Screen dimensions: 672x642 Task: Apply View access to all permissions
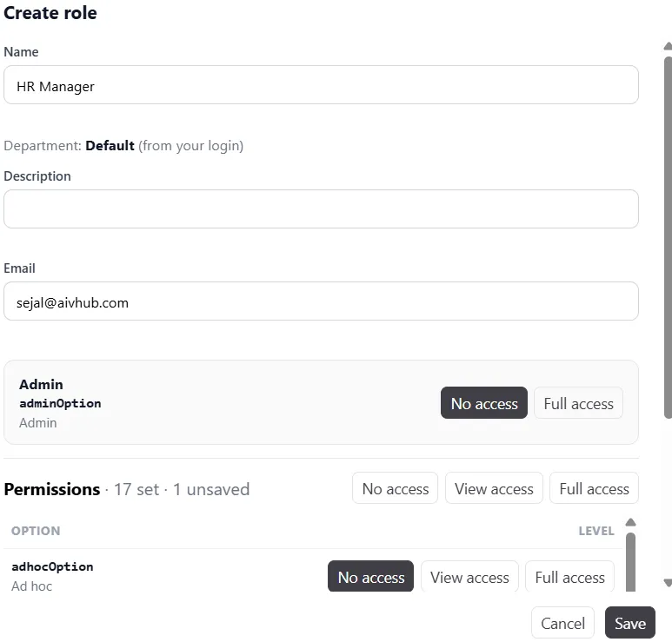click(x=494, y=488)
